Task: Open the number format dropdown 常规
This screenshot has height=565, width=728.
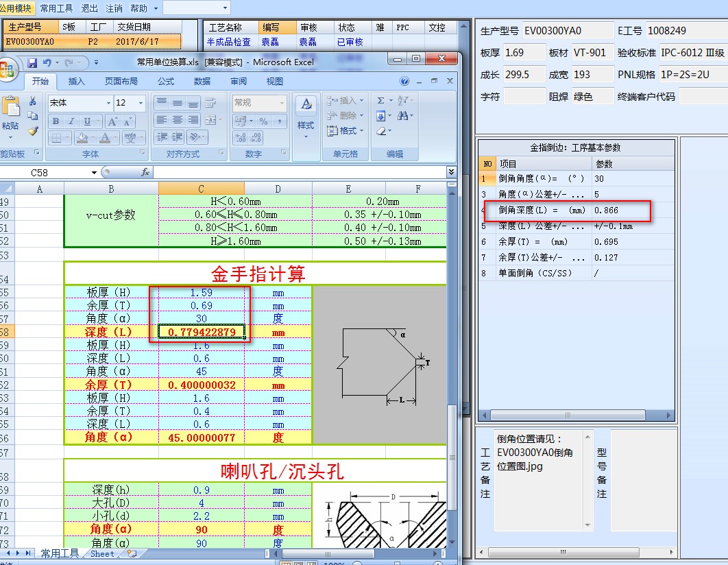Action: pos(282,103)
